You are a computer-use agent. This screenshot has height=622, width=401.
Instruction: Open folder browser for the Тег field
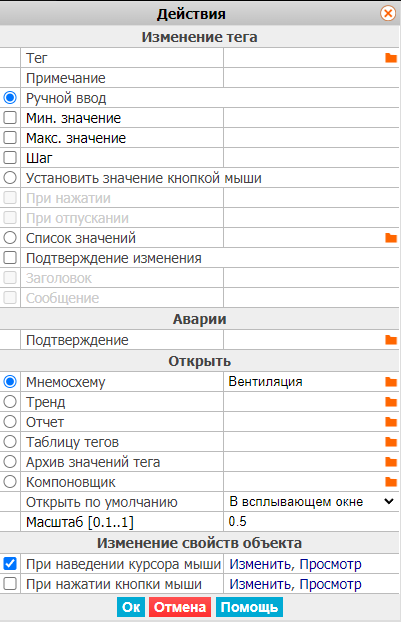[x=391, y=58]
